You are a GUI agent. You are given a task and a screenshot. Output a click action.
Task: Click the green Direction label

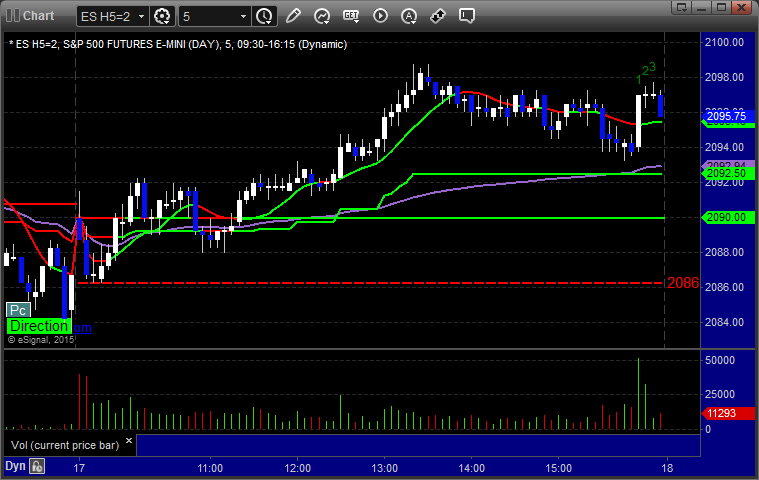click(x=39, y=326)
